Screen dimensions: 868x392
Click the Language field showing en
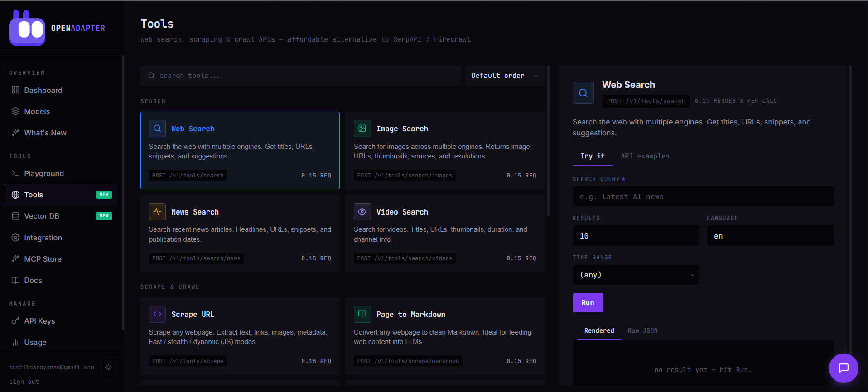coord(770,236)
